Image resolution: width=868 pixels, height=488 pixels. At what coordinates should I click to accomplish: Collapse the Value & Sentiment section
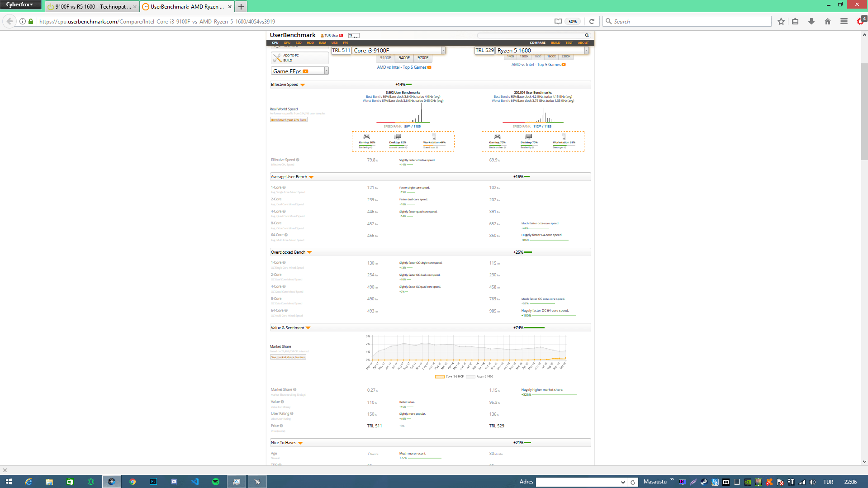pos(308,328)
